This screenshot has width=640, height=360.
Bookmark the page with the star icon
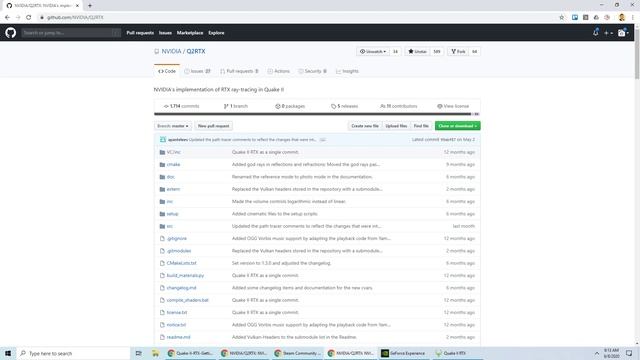coord(562,18)
